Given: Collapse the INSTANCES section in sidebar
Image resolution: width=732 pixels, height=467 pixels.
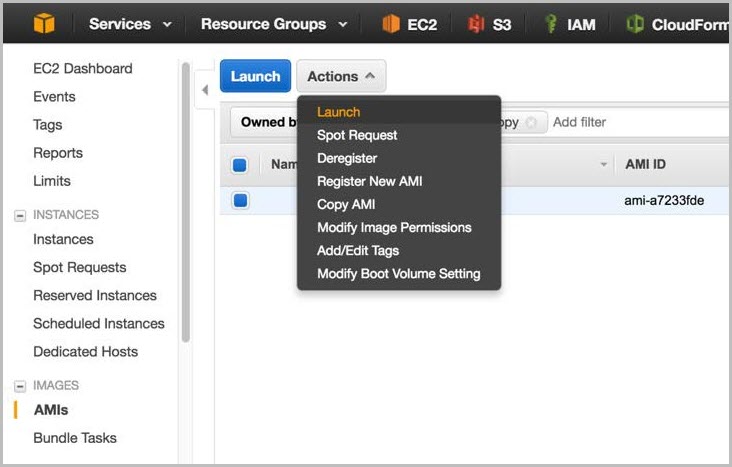Looking at the screenshot, I should (19, 215).
